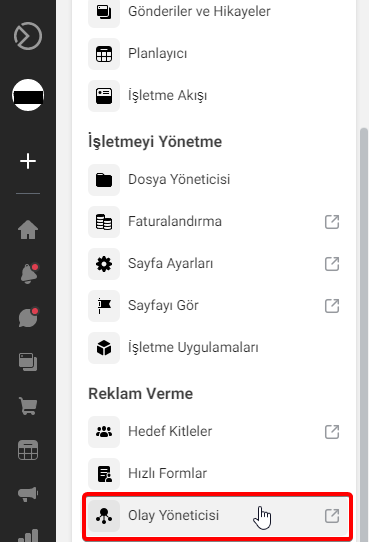Open Faturalandırma external link icon
Viewport: 369px width, 542px height.
click(x=332, y=222)
